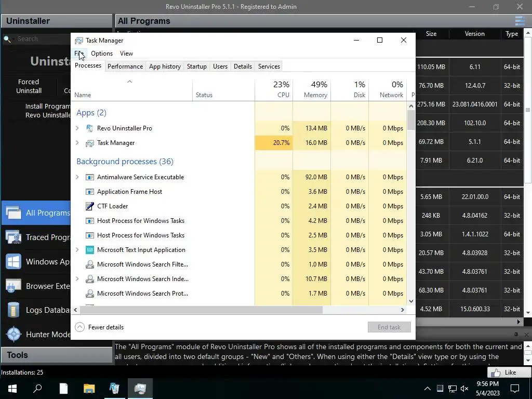Click the Microsoft Windows Search Protocol icon
532x399 pixels.
tap(89, 294)
